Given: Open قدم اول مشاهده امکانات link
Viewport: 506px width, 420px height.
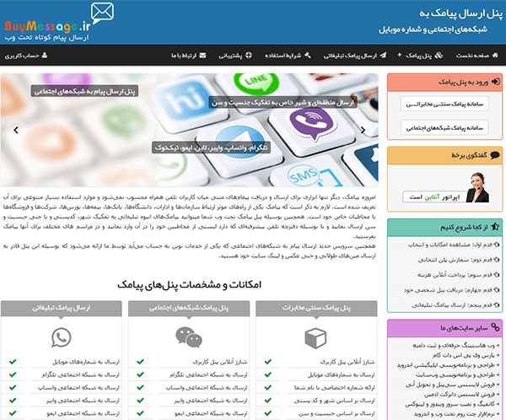Looking at the screenshot, I should coord(449,245).
